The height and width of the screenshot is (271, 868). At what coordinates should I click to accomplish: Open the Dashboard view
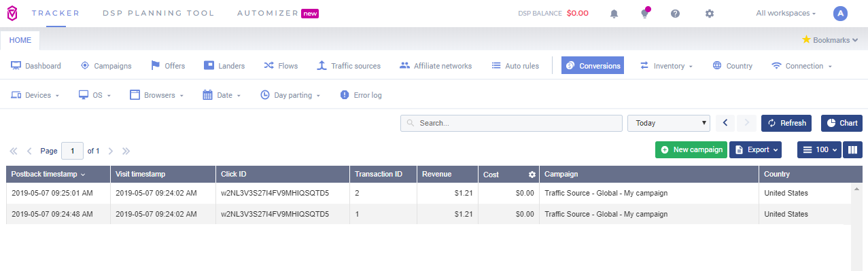(36, 66)
